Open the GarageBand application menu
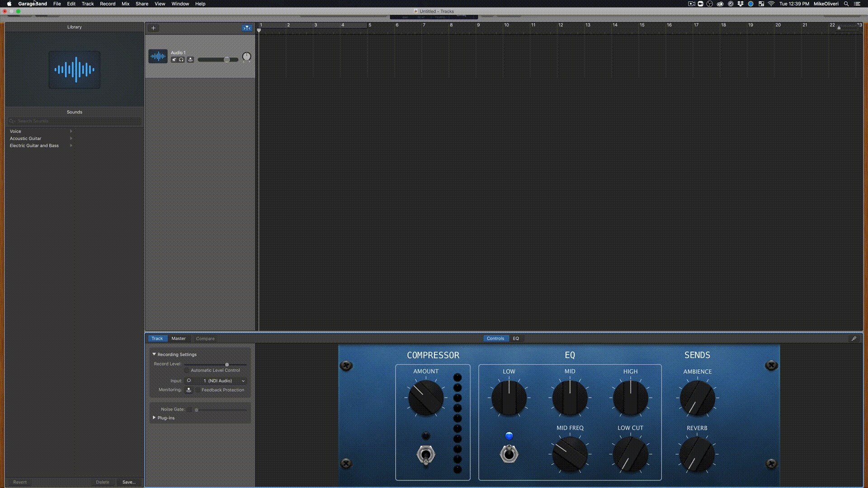 pos(33,4)
